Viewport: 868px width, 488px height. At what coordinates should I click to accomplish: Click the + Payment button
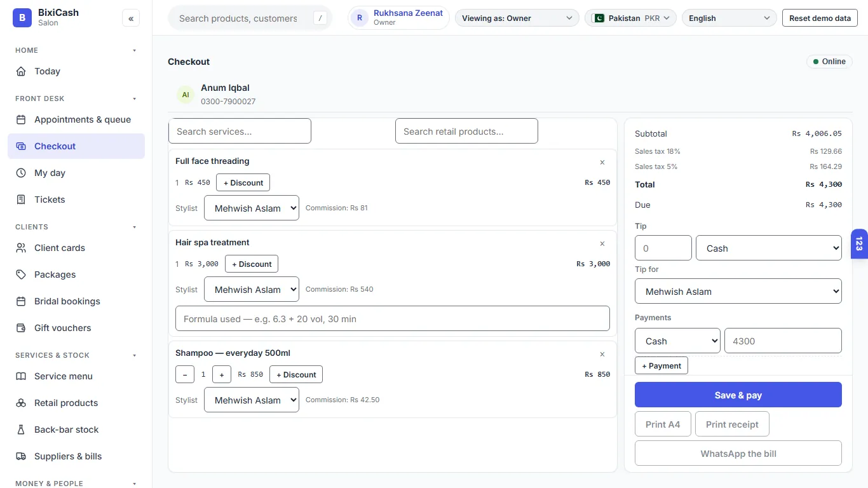661,365
